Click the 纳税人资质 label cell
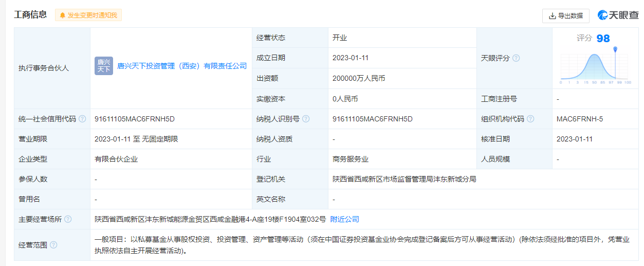 tap(290, 139)
